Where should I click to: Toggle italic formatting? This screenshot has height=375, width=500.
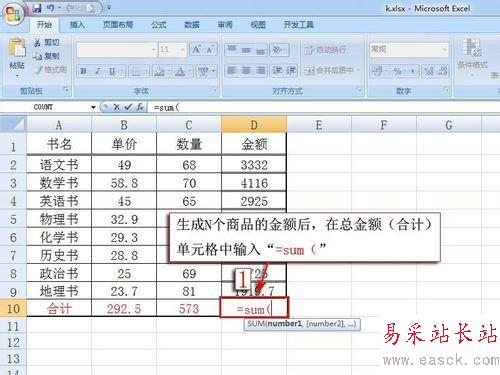(x=98, y=71)
